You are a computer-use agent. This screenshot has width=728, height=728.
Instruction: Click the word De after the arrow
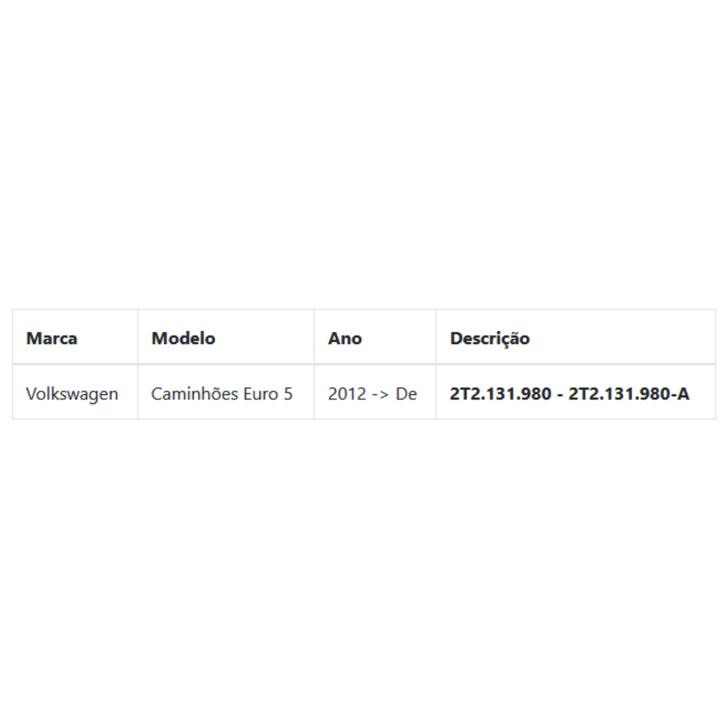[406, 394]
